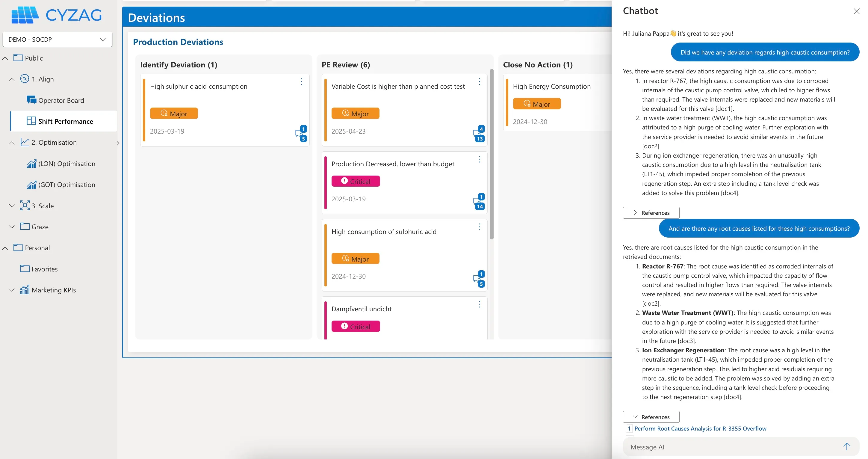The height and width of the screenshot is (459, 868).
Task: Collapse the 1. Align section chevron
Action: coord(12,79)
